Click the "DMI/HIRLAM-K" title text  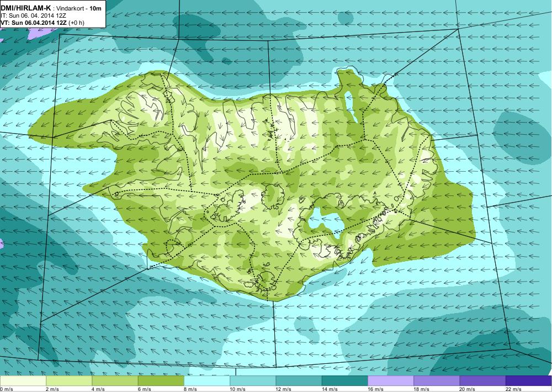pyautogui.click(x=26, y=8)
